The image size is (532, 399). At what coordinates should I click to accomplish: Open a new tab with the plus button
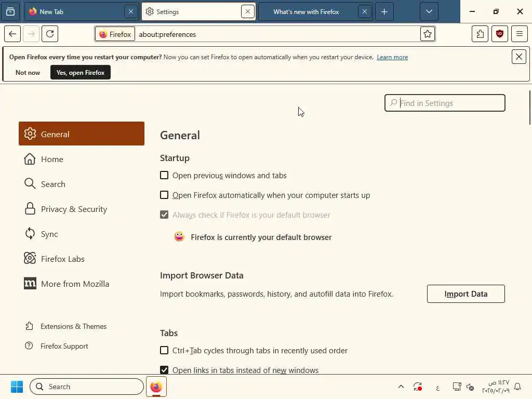[x=384, y=11]
